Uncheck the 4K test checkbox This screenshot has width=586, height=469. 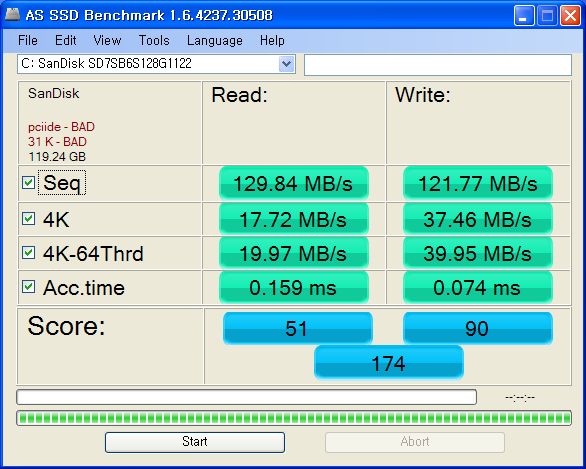coord(29,219)
